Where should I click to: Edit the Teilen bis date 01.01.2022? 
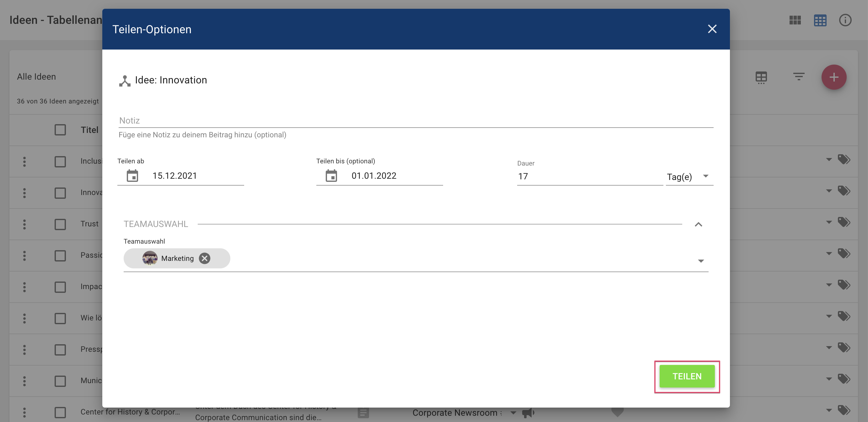[x=374, y=176]
